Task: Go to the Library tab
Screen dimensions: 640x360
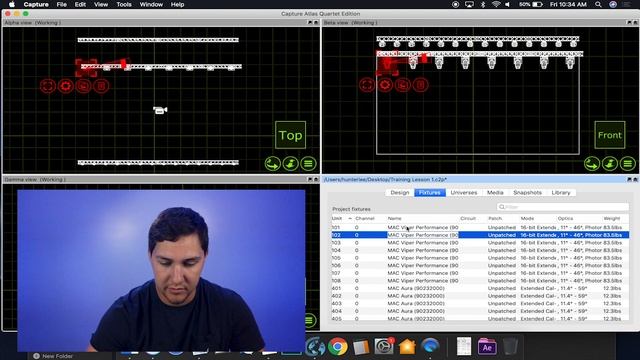Action: (x=561, y=192)
